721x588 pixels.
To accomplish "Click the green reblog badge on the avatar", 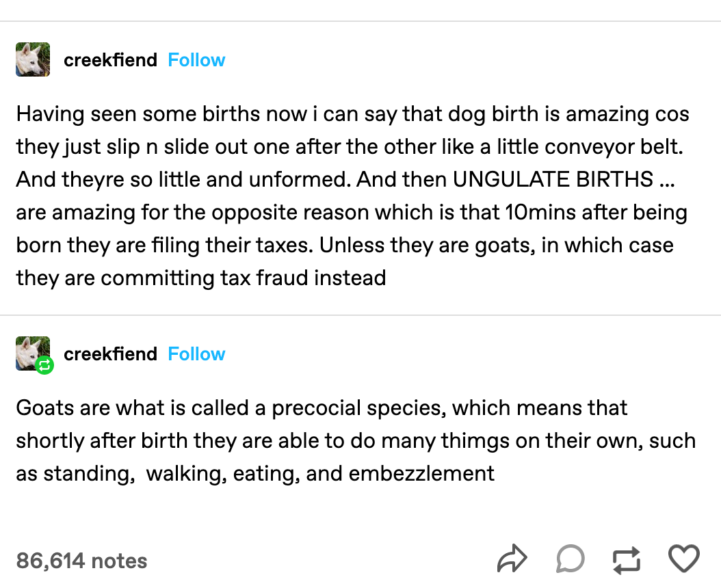I will point(44,366).
